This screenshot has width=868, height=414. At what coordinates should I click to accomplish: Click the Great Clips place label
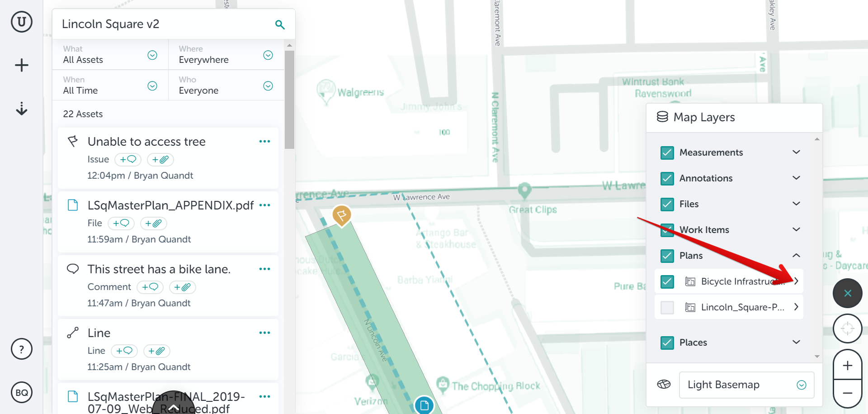tap(533, 209)
